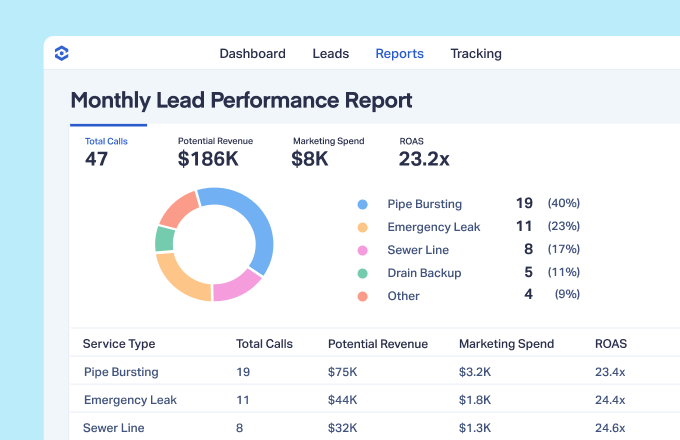Click the green Drain Backup legend dot
The width and height of the screenshot is (680, 440).
363,274
